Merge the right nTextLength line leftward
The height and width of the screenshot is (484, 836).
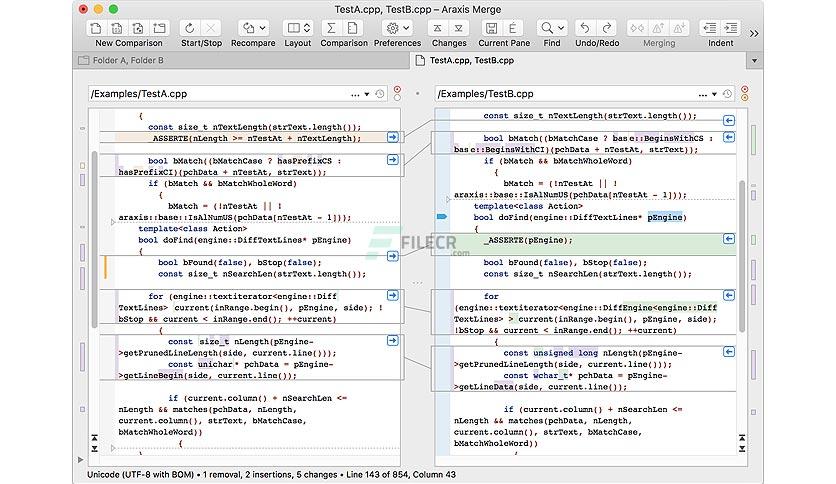(x=729, y=120)
